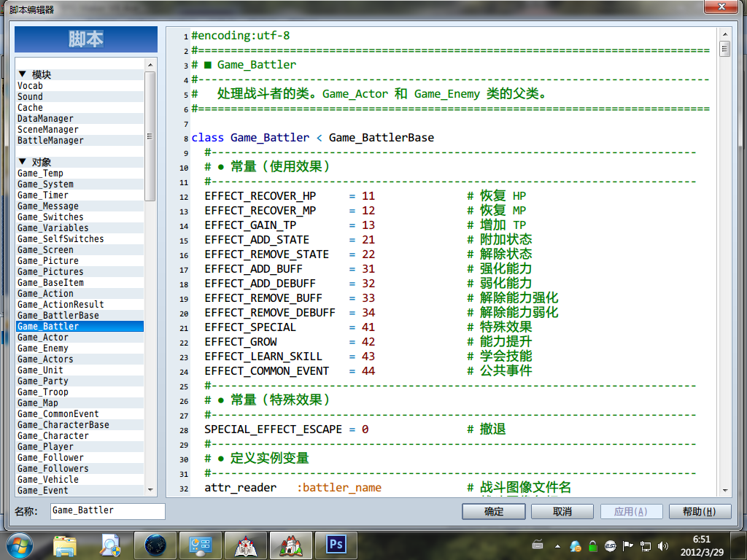Show hidden system tray icons
This screenshot has width=747, height=560.
[x=557, y=546]
